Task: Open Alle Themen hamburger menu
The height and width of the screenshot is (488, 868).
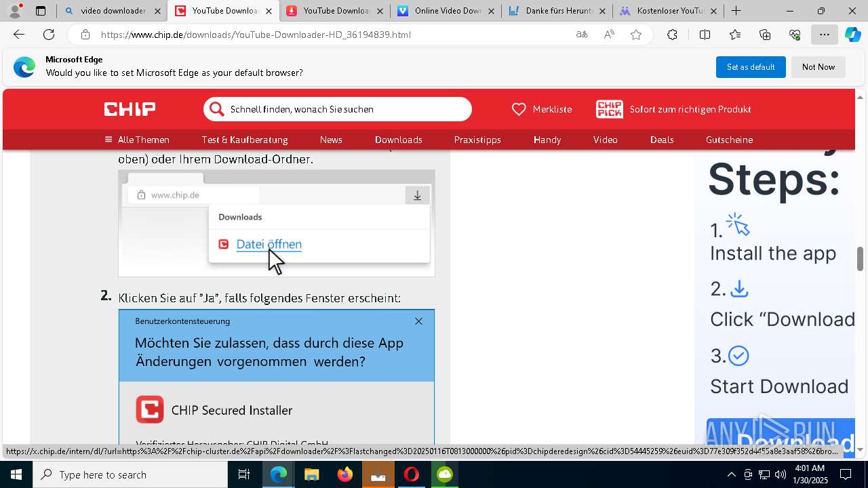Action: 136,140
